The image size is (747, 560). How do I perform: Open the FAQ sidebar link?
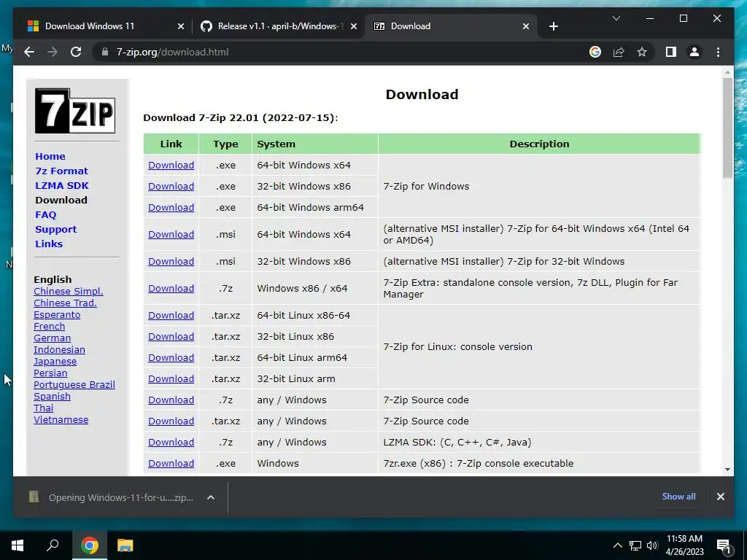point(46,215)
